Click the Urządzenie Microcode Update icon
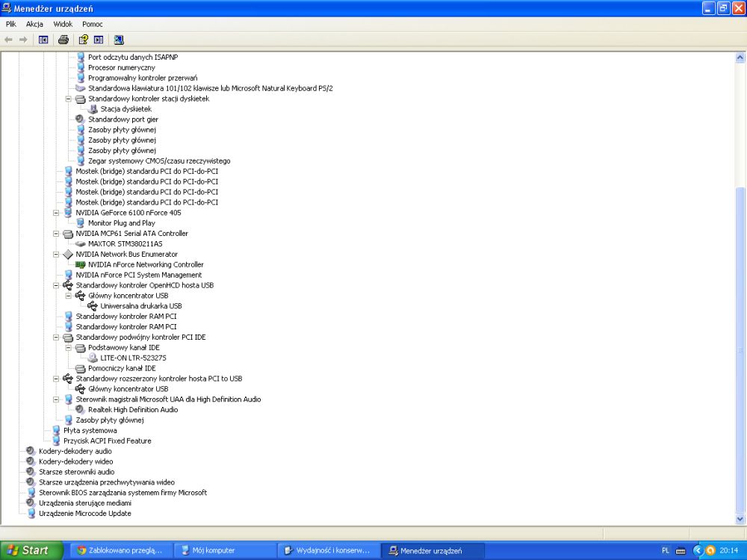Image resolution: width=747 pixels, height=560 pixels. coord(31,514)
